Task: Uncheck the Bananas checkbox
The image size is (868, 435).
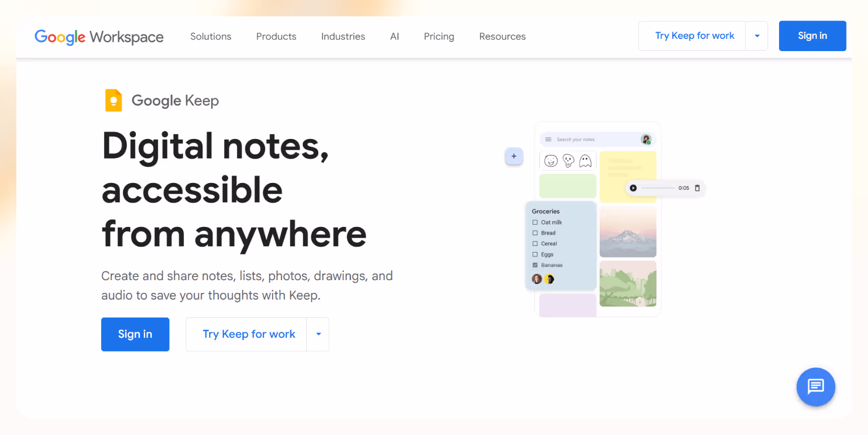Action: pos(535,265)
